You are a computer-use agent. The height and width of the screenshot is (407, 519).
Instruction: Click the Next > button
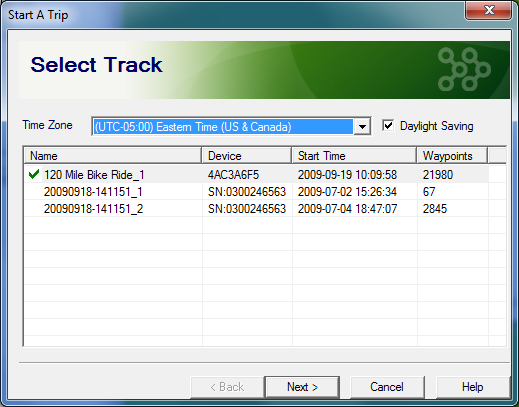[x=302, y=387]
